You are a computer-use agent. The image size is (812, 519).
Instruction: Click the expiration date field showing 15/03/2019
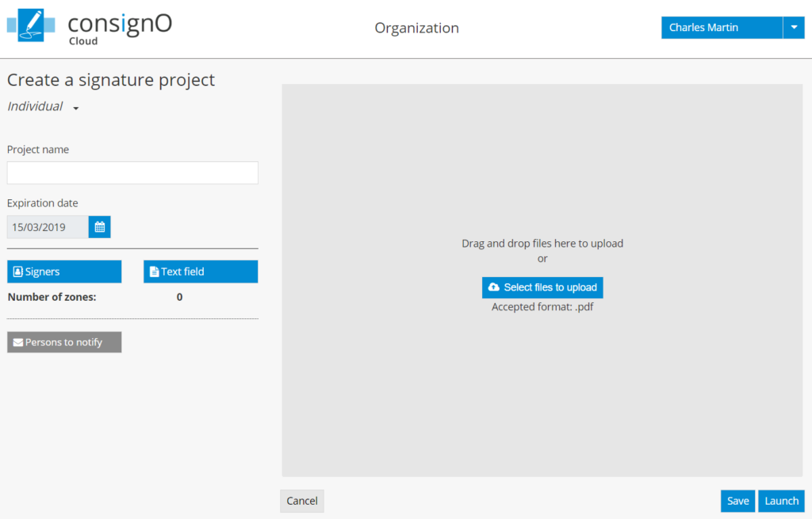click(x=46, y=226)
